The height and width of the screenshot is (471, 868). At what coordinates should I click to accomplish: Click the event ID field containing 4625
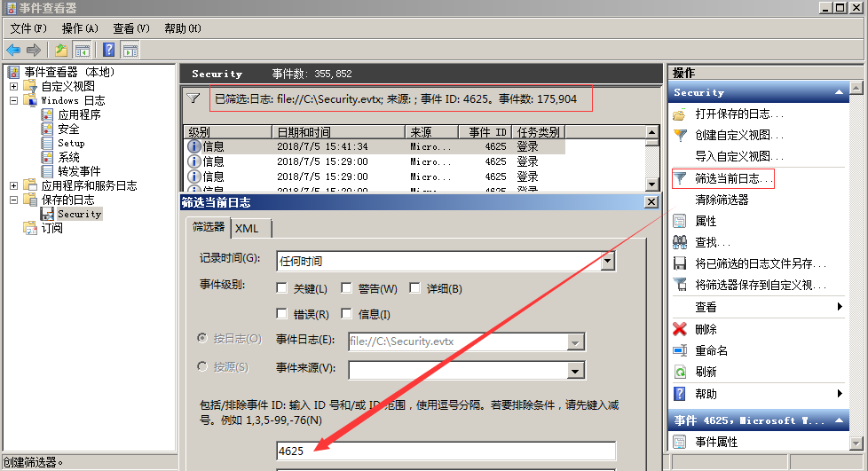coord(446,451)
